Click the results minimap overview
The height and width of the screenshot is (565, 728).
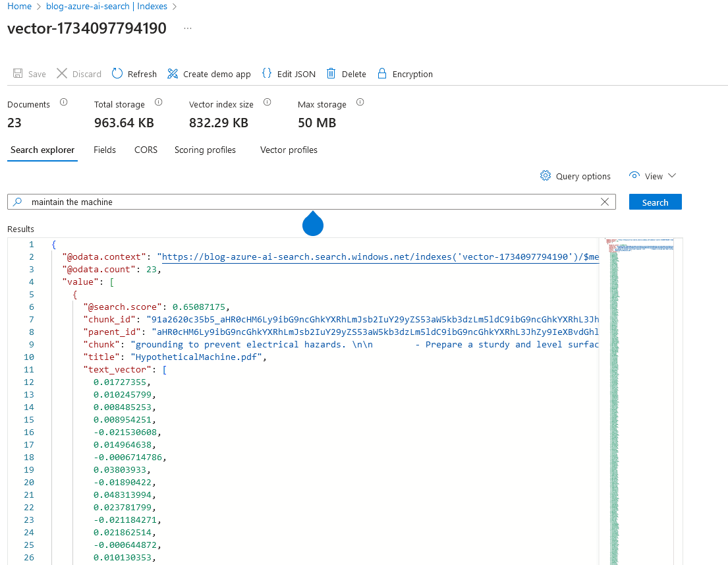tap(640, 401)
